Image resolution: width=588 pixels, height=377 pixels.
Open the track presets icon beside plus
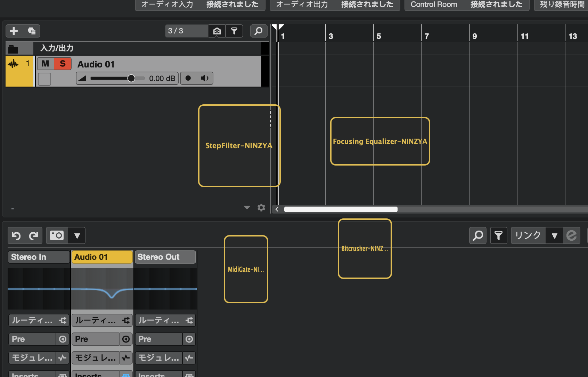point(32,31)
